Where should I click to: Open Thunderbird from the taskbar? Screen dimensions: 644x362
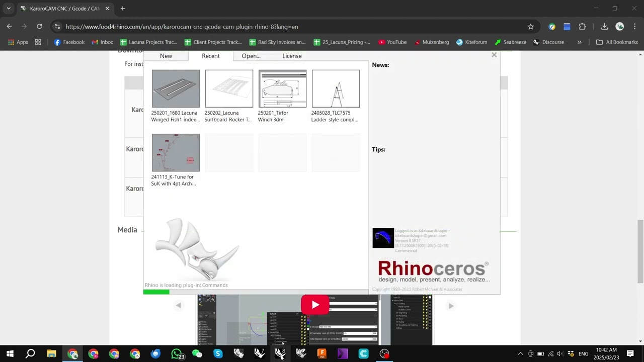155,353
